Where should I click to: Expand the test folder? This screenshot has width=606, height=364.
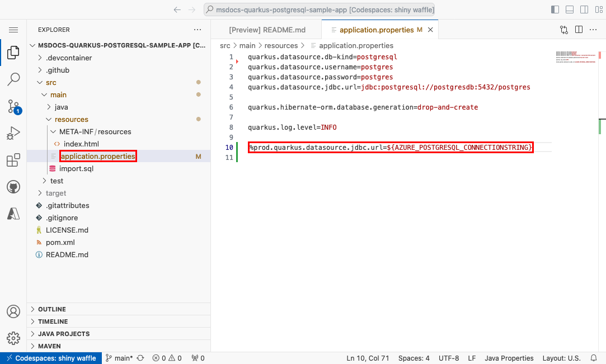pyautogui.click(x=119, y=181)
